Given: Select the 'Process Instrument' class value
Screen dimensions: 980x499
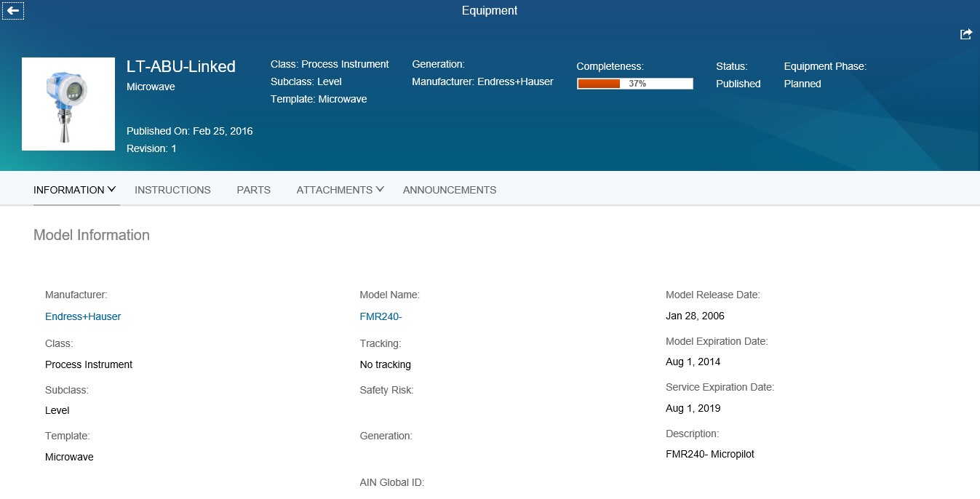Looking at the screenshot, I should click(x=89, y=364).
